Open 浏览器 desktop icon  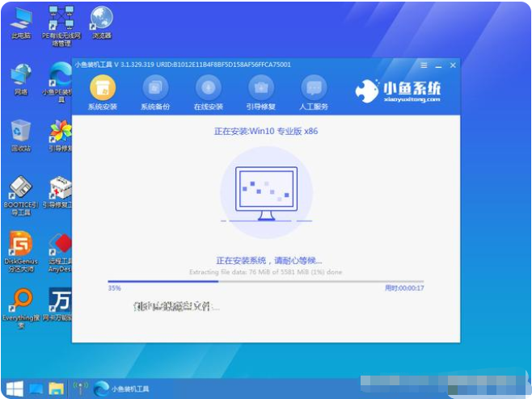tap(102, 23)
